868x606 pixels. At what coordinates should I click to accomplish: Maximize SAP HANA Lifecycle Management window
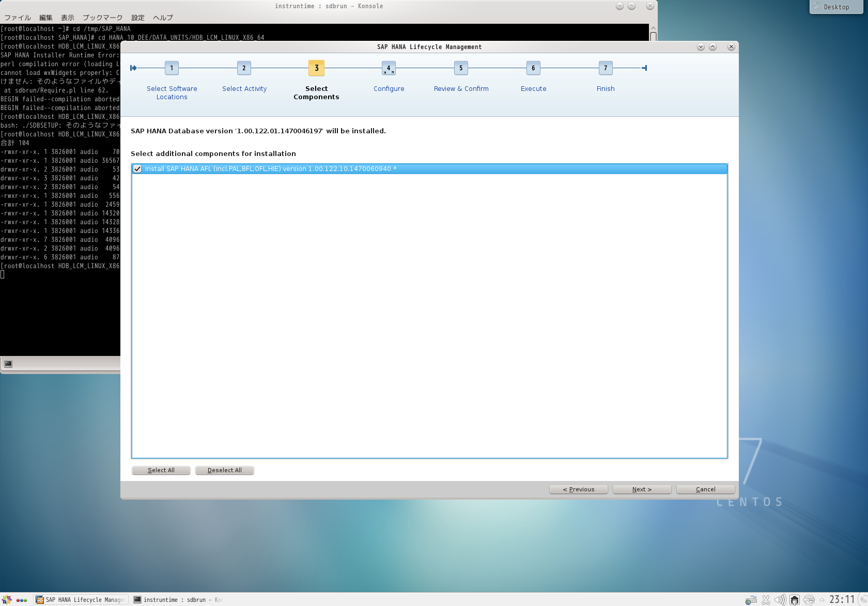click(x=712, y=46)
